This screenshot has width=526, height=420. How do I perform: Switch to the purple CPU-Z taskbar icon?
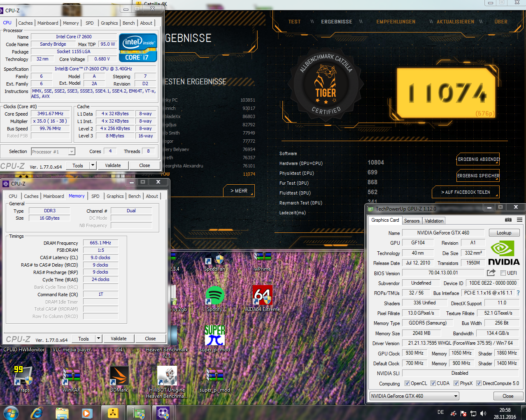(163, 413)
